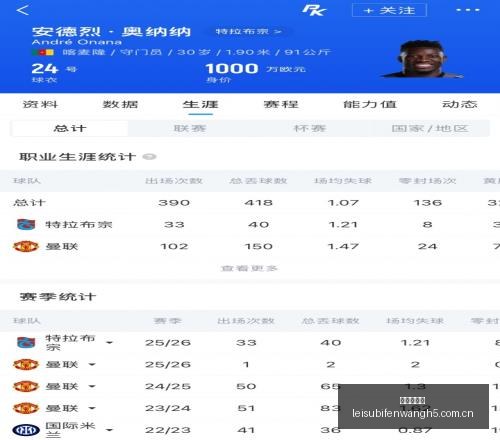The width and height of the screenshot is (500, 440).
Task: Tap the back arrow icon
Action: tap(23, 10)
